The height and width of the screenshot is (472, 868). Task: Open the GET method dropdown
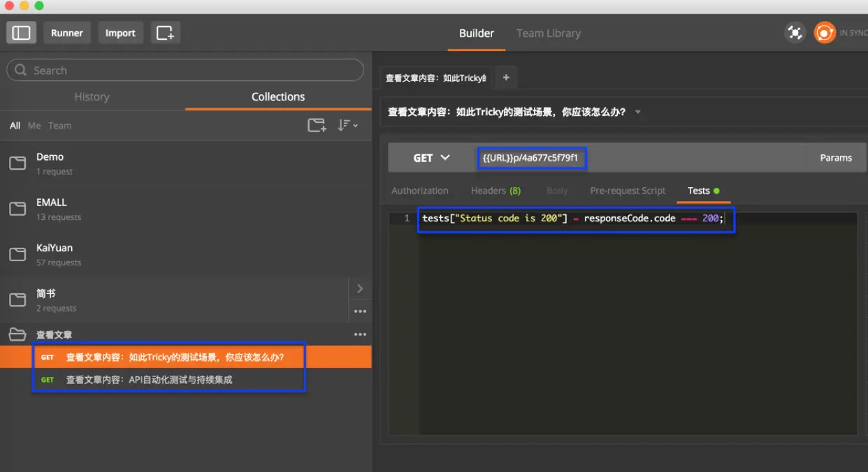pyautogui.click(x=431, y=158)
